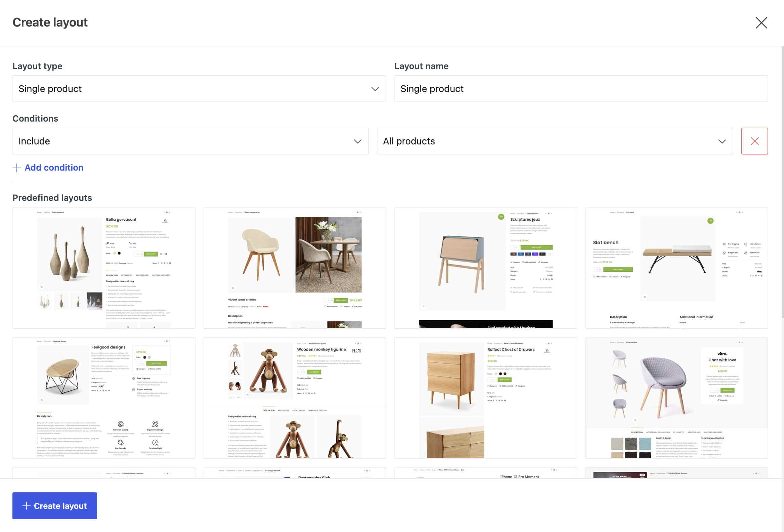This screenshot has width=784, height=532.
Task: Click the Add condition link
Action: coord(48,168)
